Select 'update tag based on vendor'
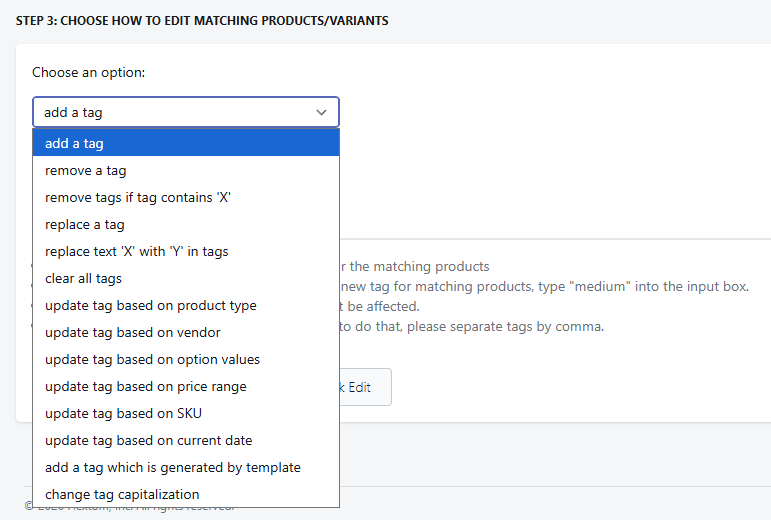This screenshot has width=771, height=520. [x=186, y=333]
